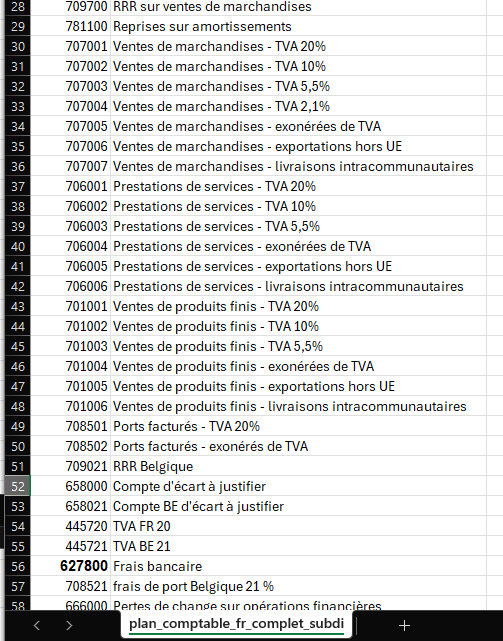Image resolution: width=503 pixels, height=641 pixels.
Task: Select row header 43
Action: (x=18, y=307)
